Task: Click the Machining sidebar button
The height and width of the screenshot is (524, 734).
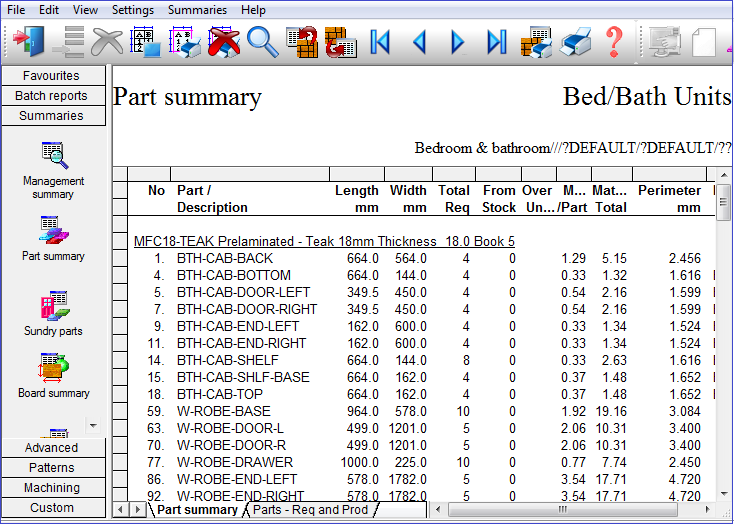Action: pos(53,487)
